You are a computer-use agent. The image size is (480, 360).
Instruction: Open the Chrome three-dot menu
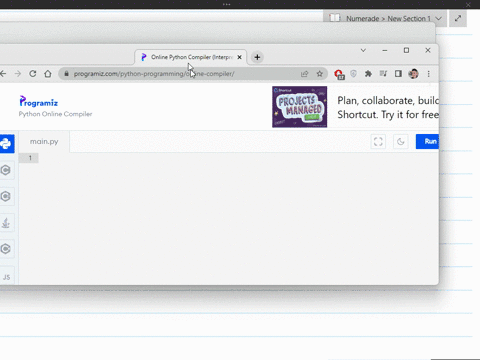coord(429,74)
